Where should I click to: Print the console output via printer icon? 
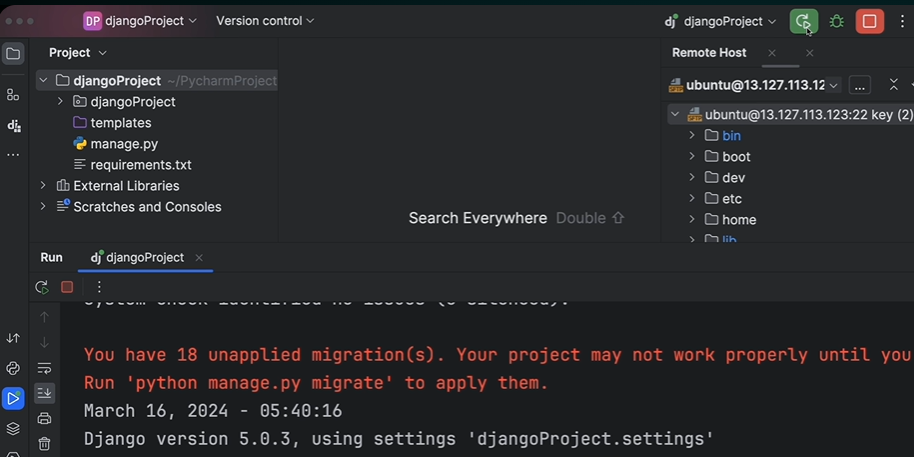pyautogui.click(x=44, y=419)
